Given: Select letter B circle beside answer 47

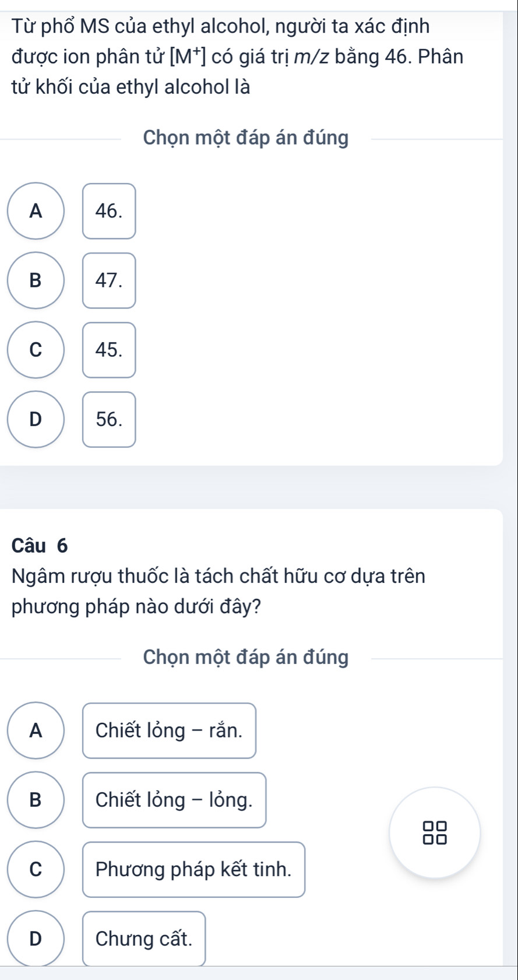Looking at the screenshot, I should coord(36,280).
